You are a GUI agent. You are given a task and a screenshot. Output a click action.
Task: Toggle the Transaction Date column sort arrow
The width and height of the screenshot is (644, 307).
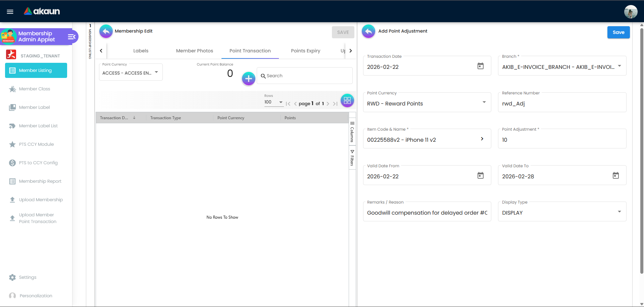click(x=134, y=118)
